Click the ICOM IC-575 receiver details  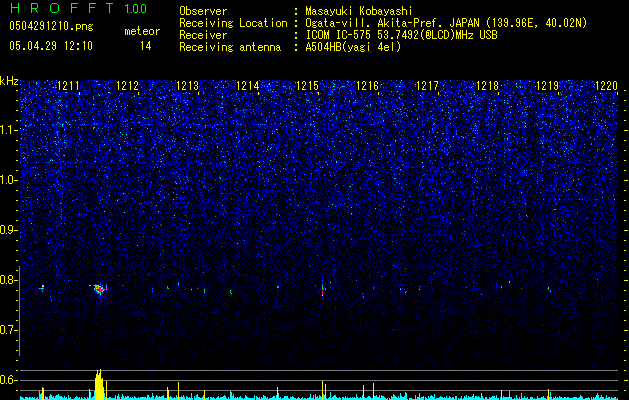pyautogui.click(x=401, y=35)
